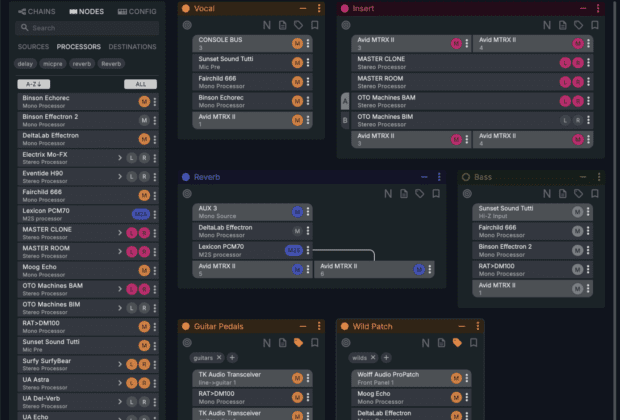Toggle the M channel of Binson Effectron 2 in list
620x420 pixels.
(x=144, y=120)
